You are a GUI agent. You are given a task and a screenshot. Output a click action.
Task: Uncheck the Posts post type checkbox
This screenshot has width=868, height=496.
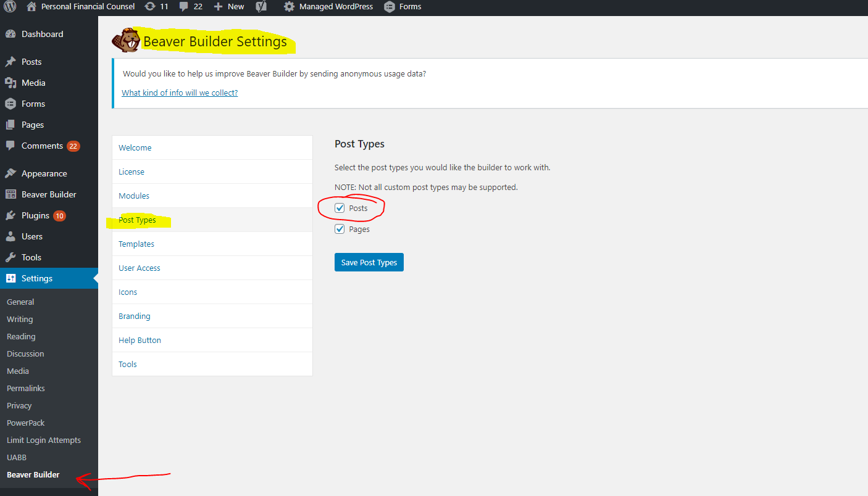(340, 208)
